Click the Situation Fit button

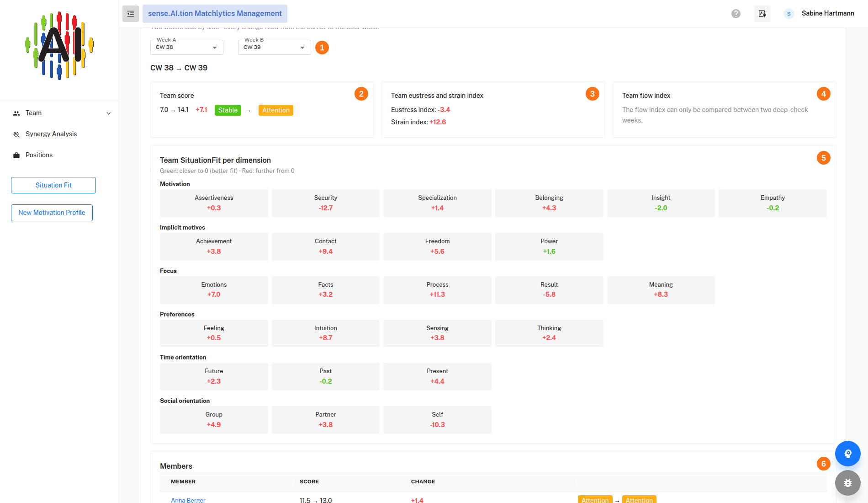(x=53, y=185)
